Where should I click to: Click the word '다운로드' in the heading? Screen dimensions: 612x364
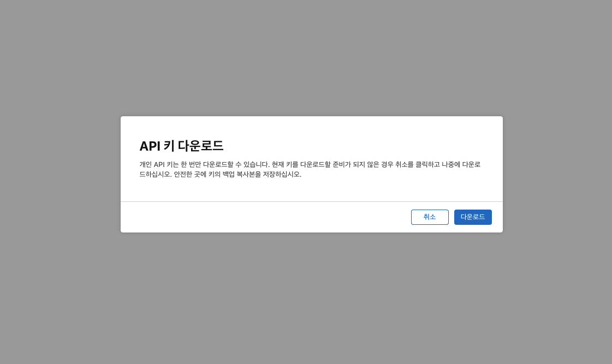click(200, 146)
